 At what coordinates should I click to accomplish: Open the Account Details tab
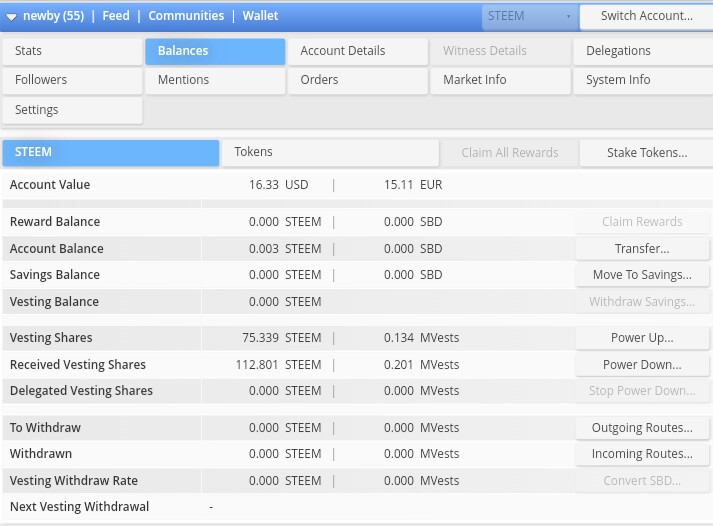pos(358,51)
